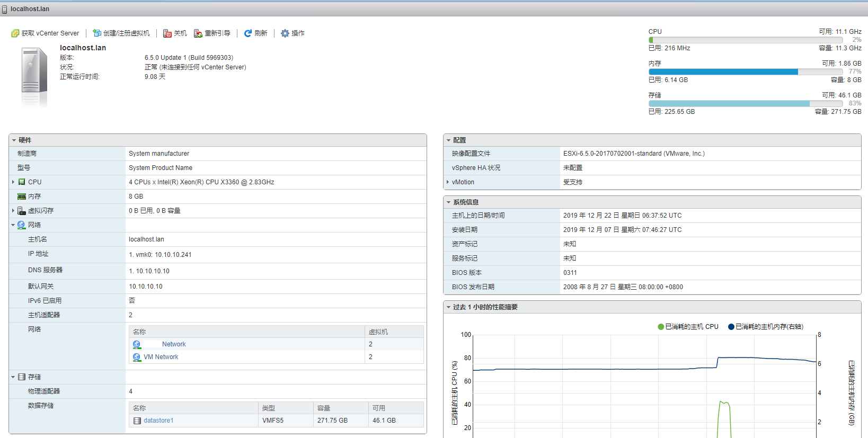Click the uptime 9.08 天 value
Screen dimensions: 868x438
[x=155, y=77]
